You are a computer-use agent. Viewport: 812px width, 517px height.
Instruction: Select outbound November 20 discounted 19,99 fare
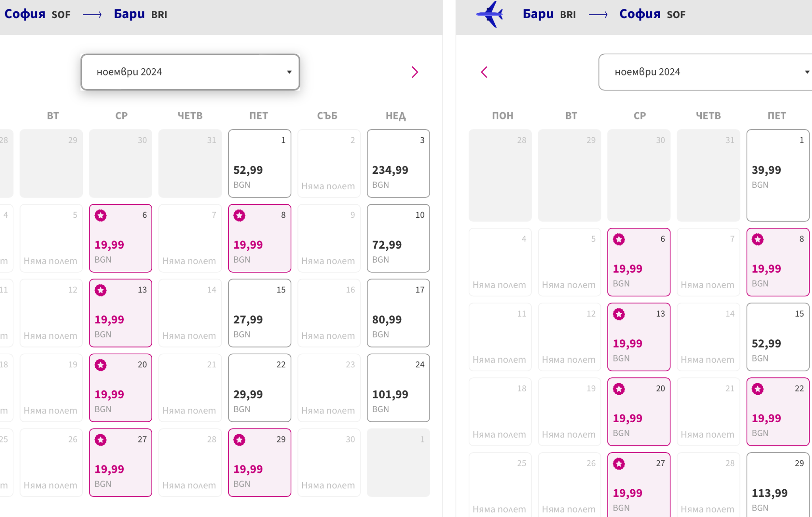[121, 388]
